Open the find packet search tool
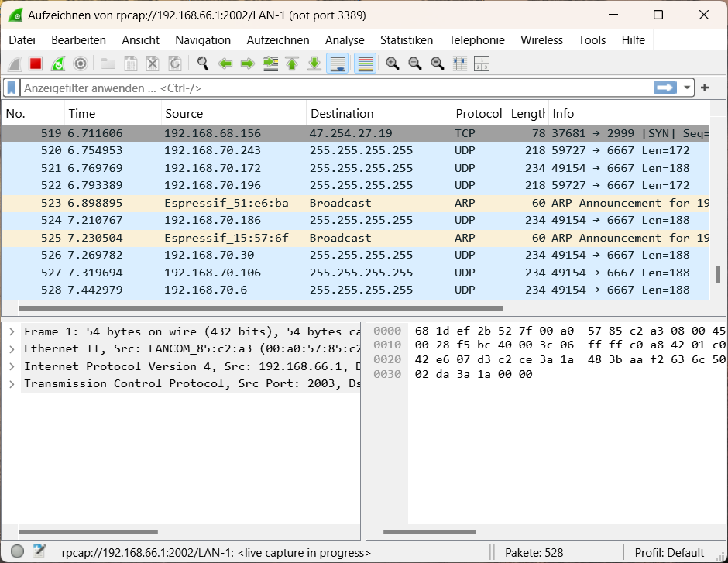728x563 pixels. [x=201, y=63]
